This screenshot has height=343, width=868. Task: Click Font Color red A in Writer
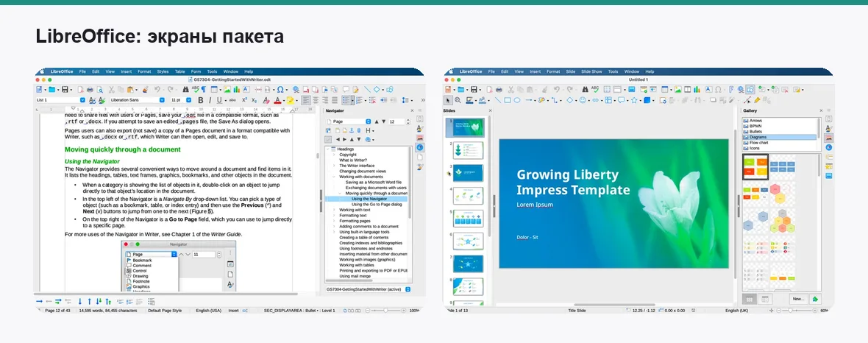(277, 100)
